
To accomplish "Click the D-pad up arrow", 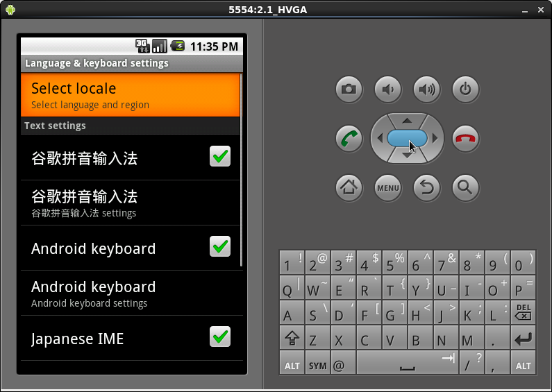I will [x=408, y=121].
